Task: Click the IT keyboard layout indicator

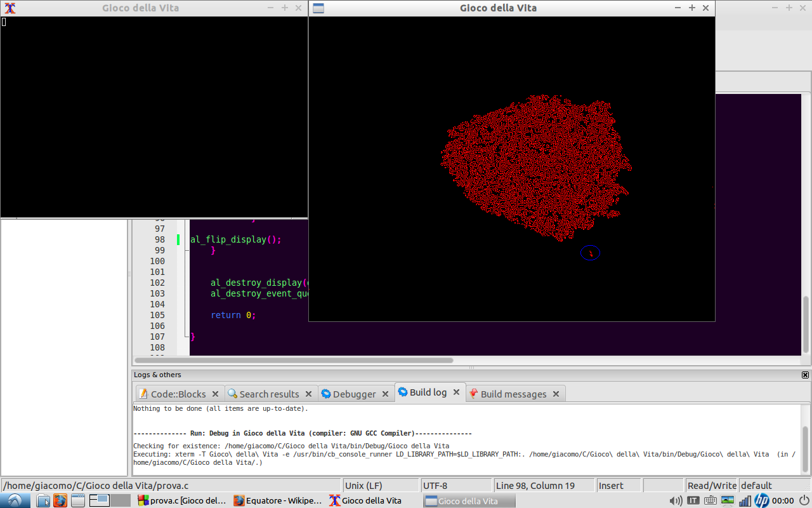Action: (x=693, y=501)
